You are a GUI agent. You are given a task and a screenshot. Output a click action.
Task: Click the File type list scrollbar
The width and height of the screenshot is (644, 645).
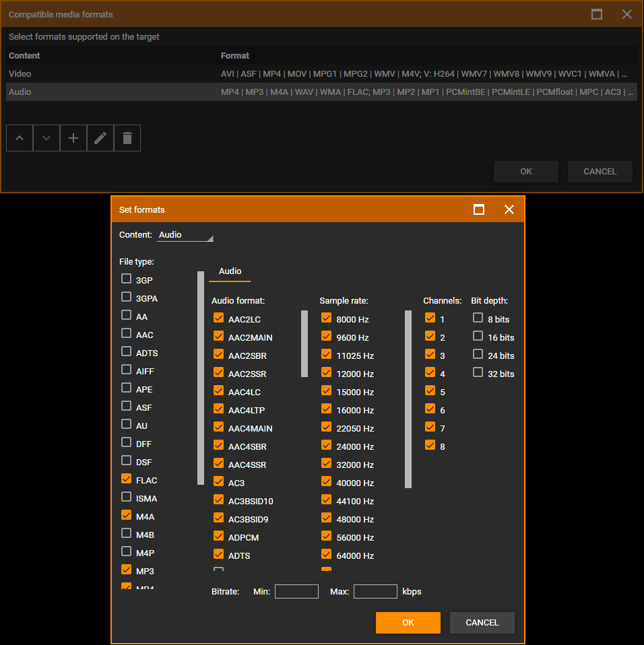(x=201, y=377)
